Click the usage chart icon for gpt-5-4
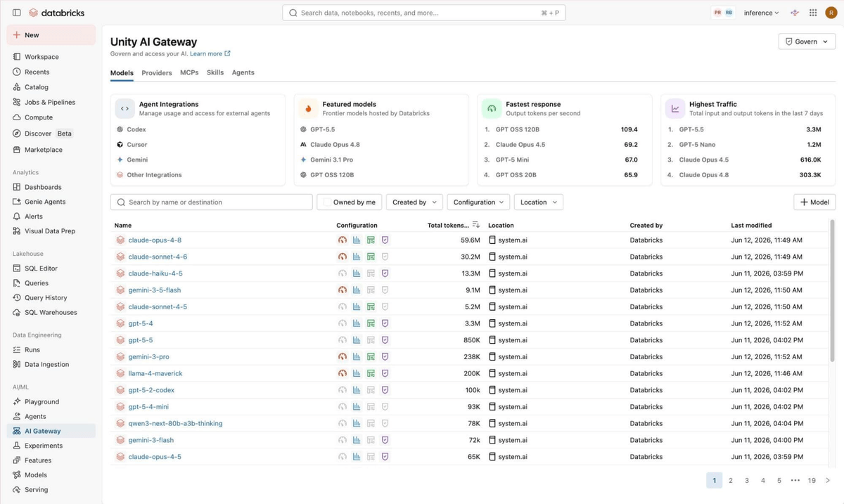The width and height of the screenshot is (844, 504). (357, 323)
